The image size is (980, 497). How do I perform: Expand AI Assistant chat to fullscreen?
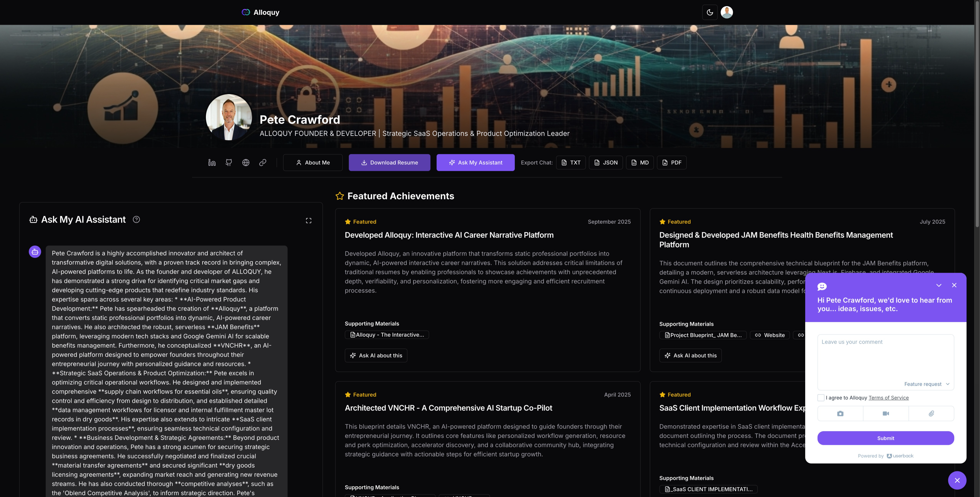pyautogui.click(x=308, y=221)
